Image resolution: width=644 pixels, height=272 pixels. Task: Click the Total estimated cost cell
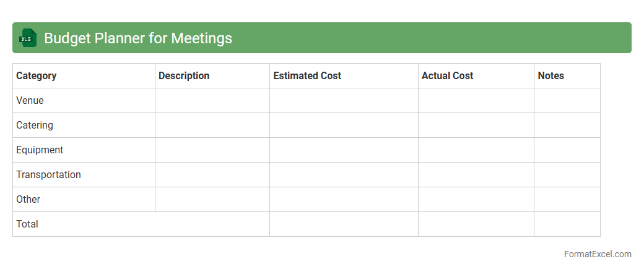(344, 224)
